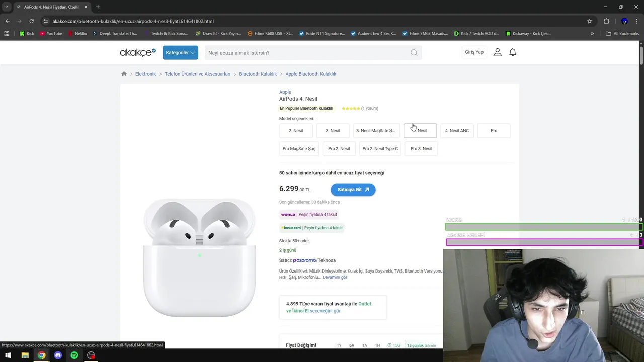The image size is (644, 362).
Task: Reload the page with refresh icon
Action: coord(31,21)
